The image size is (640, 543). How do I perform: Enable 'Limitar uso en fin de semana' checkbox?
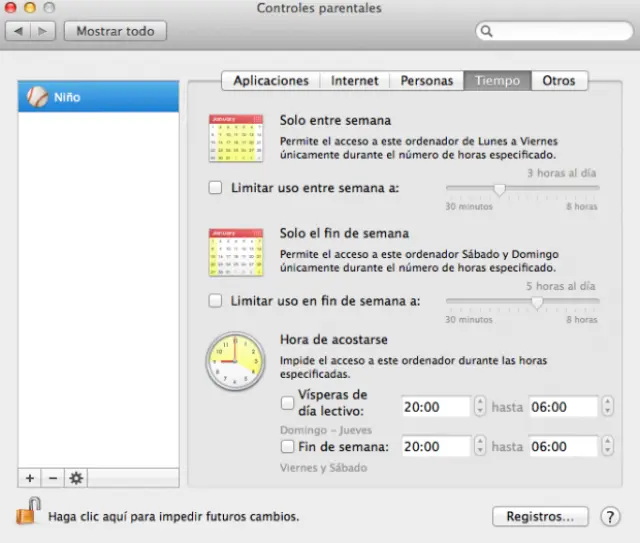[x=215, y=300]
